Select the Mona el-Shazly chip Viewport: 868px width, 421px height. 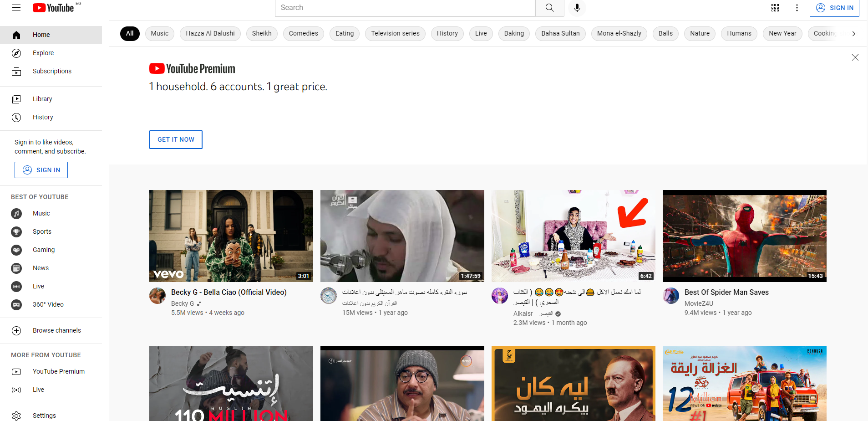tap(619, 34)
